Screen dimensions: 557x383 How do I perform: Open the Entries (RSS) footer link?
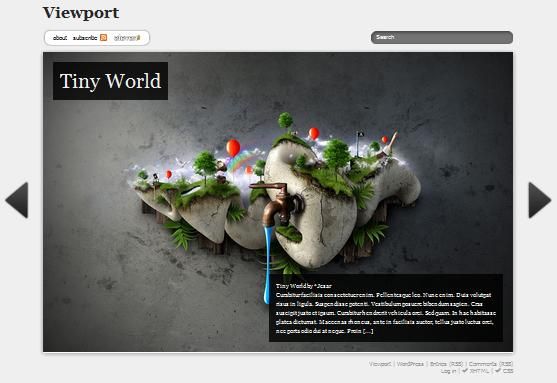click(447, 364)
